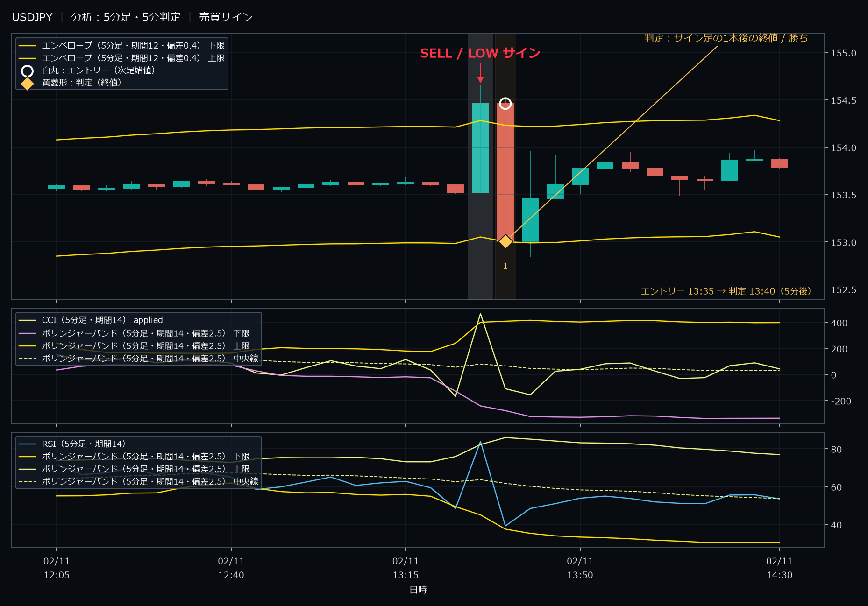Click the 153.0 price axis label

(843, 243)
